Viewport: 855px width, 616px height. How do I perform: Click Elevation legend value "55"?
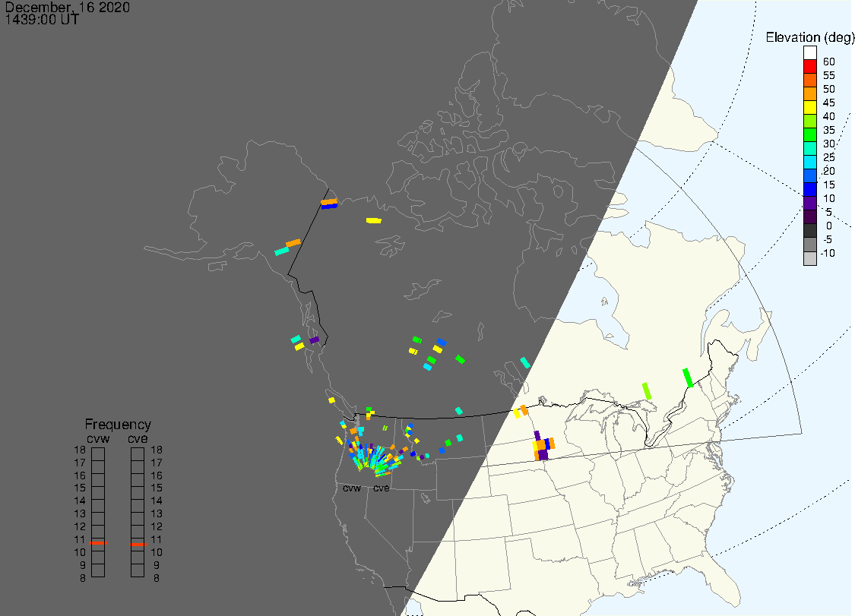coord(829,75)
